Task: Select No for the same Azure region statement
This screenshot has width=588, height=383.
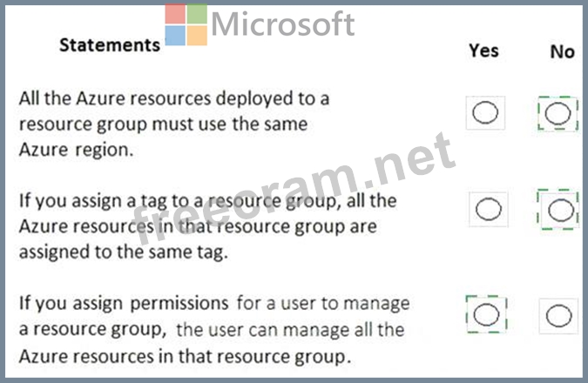Action: [x=558, y=113]
